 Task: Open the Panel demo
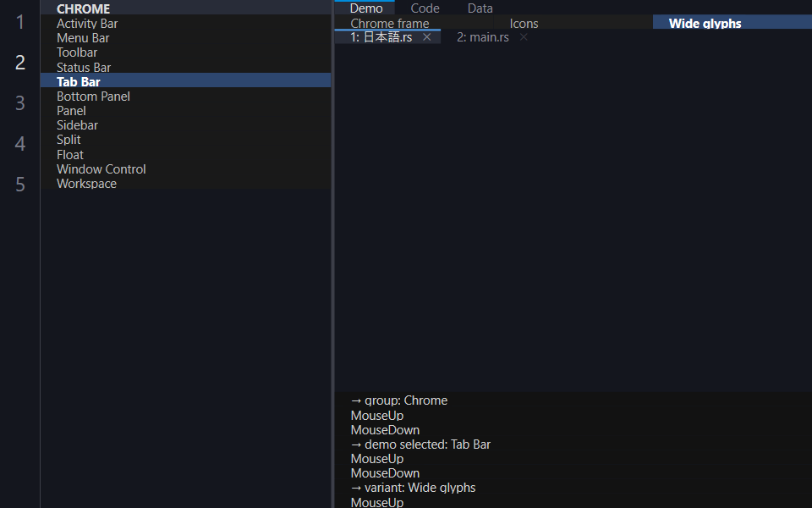pos(185,111)
